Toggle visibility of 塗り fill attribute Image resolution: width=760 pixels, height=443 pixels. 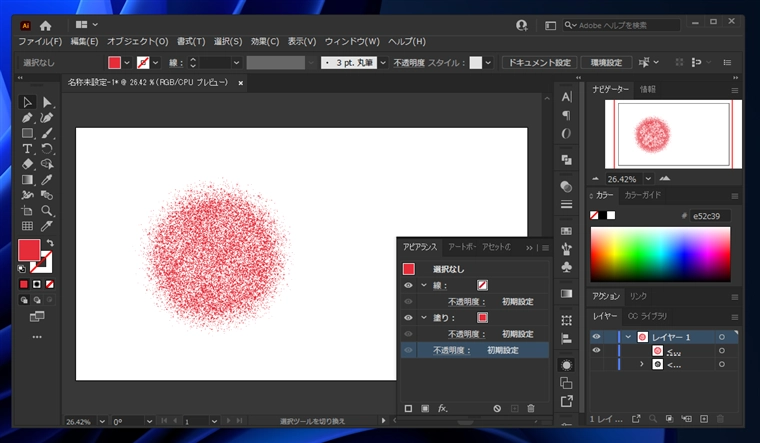pyautogui.click(x=408, y=318)
